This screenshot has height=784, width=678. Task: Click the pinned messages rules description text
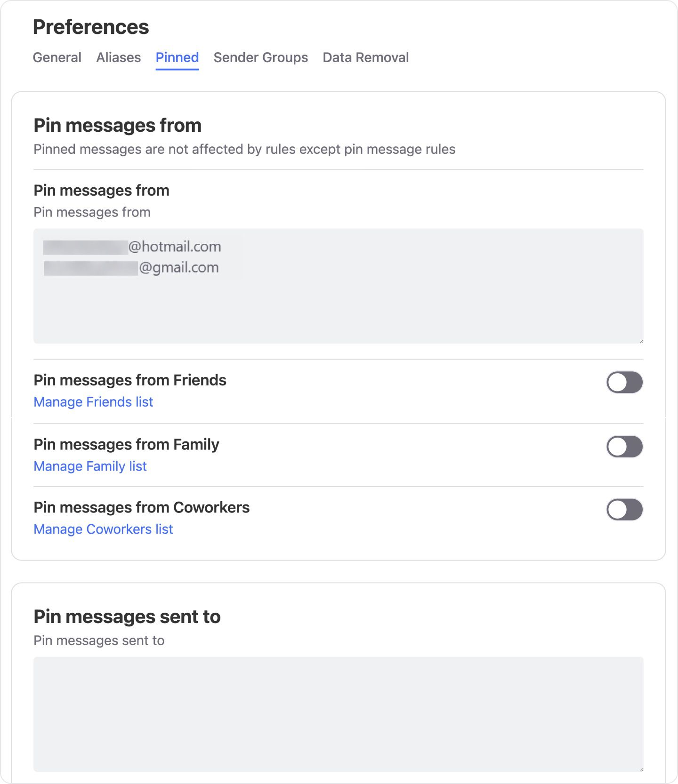click(x=244, y=149)
